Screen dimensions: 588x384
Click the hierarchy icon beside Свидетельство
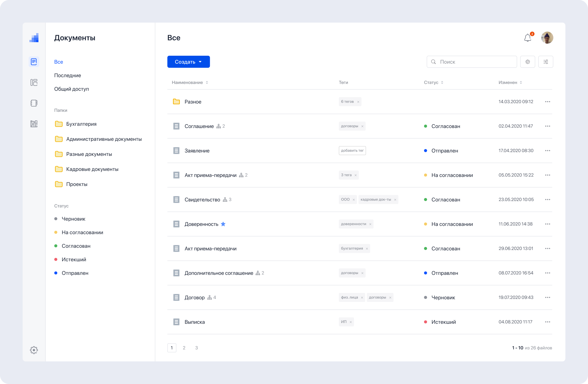[225, 200]
